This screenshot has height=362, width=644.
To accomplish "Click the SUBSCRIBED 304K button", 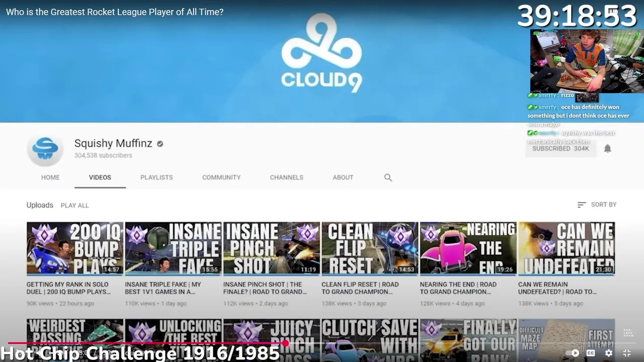I will 560,148.
